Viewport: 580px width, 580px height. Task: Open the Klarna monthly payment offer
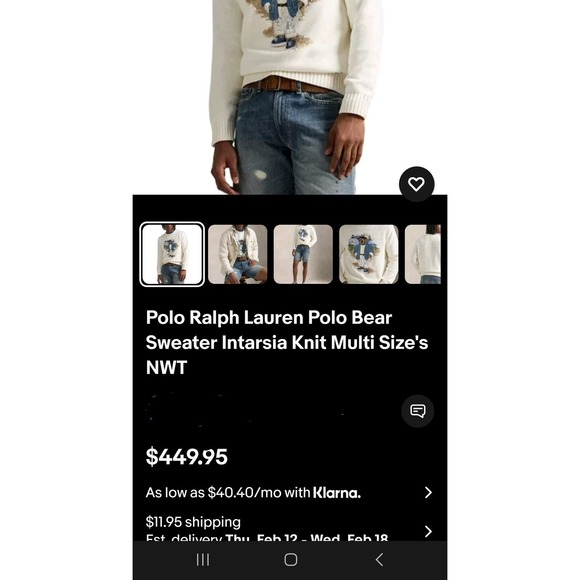(x=290, y=492)
